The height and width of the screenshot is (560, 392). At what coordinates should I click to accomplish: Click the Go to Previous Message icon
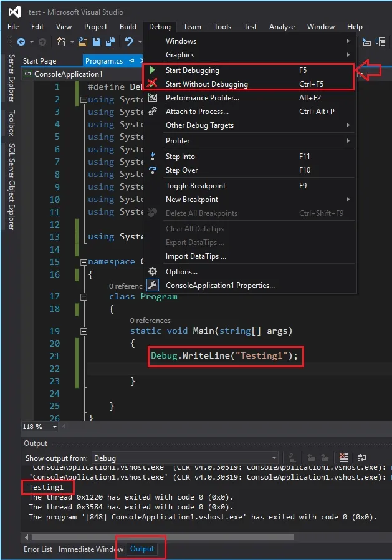pos(311,458)
